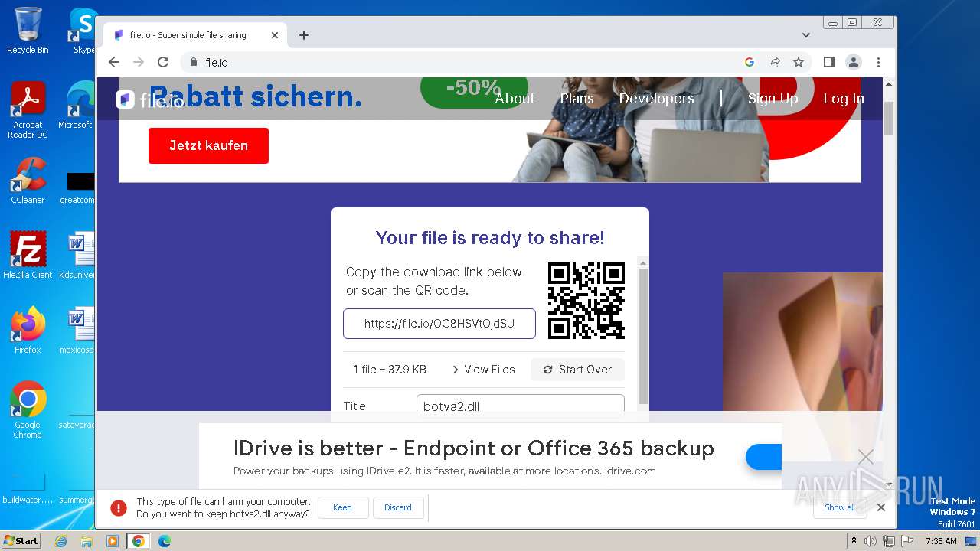Go back with Chrome's back arrow

[x=114, y=62]
